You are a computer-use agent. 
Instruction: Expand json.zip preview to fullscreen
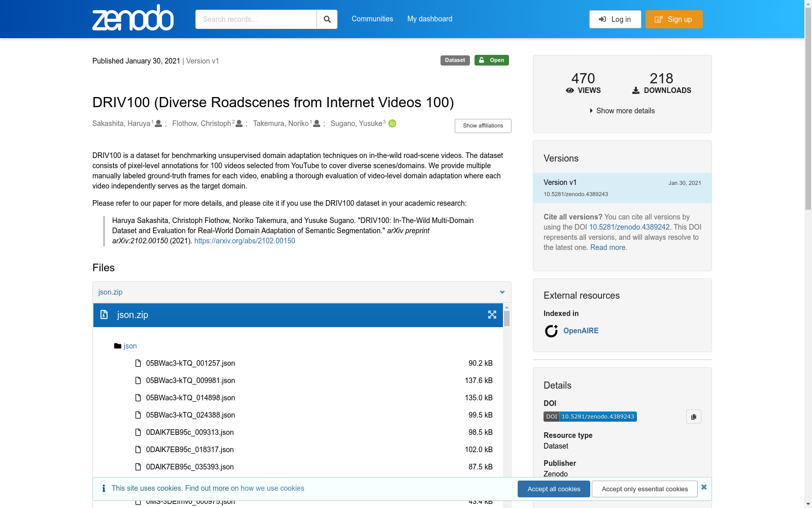(492, 315)
